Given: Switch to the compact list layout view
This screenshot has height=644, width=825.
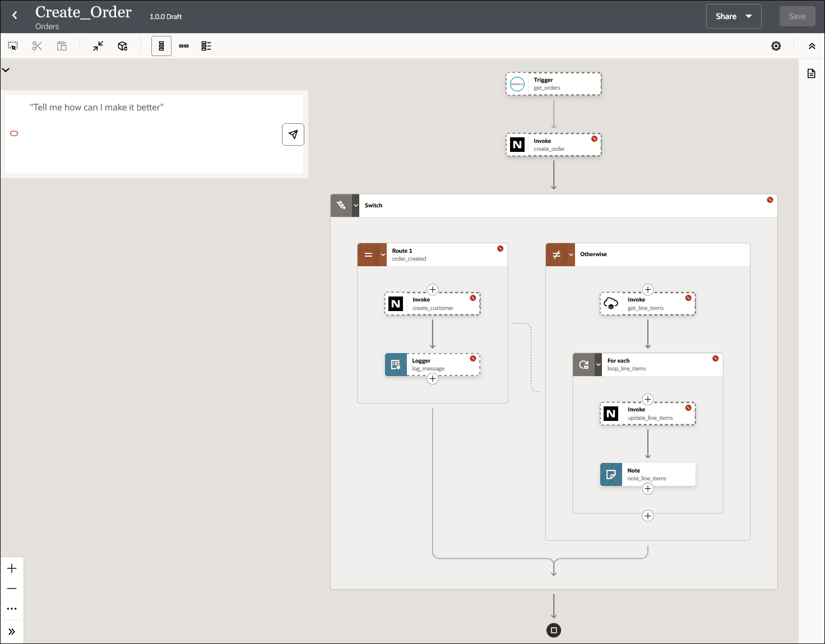Looking at the screenshot, I should tap(206, 46).
